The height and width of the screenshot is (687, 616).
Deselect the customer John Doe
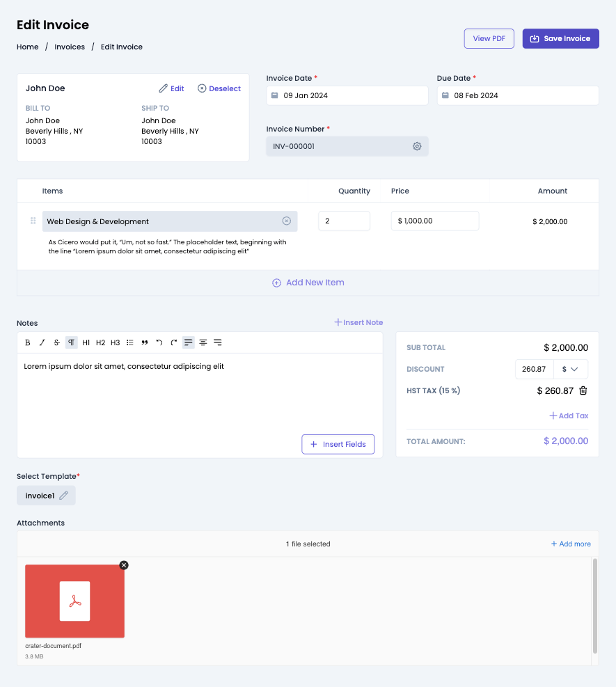(219, 88)
